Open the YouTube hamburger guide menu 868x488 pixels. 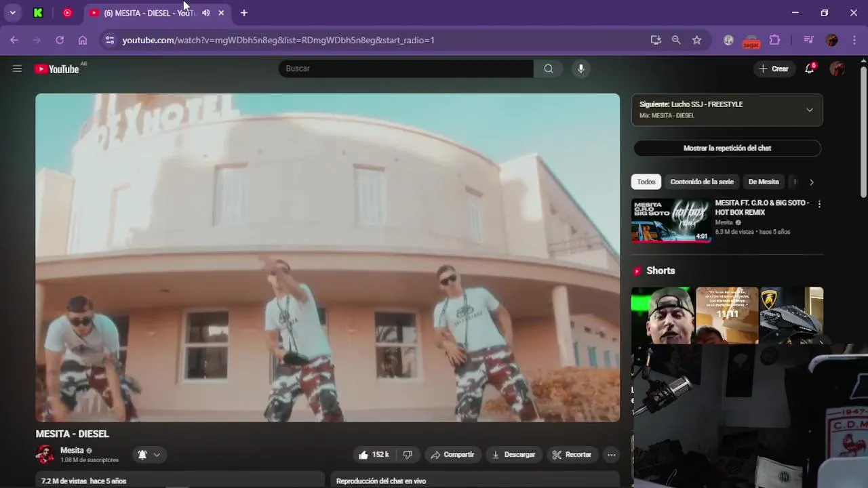[x=17, y=68]
